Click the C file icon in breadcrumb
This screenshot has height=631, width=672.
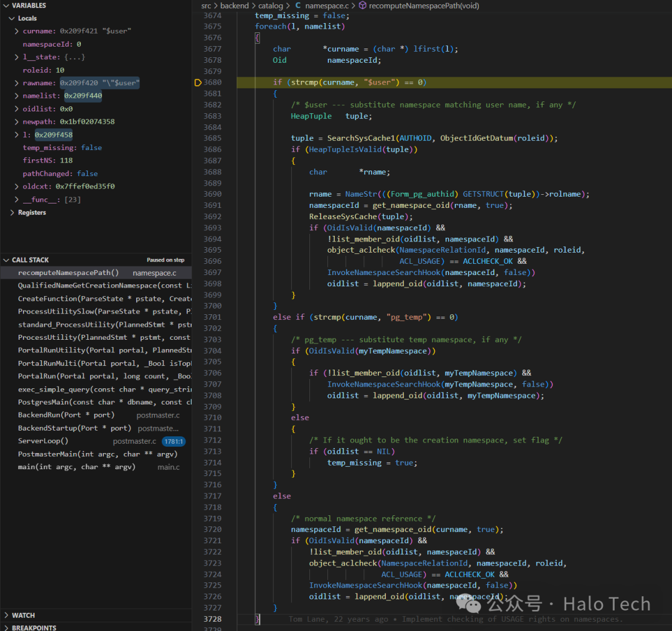(298, 6)
